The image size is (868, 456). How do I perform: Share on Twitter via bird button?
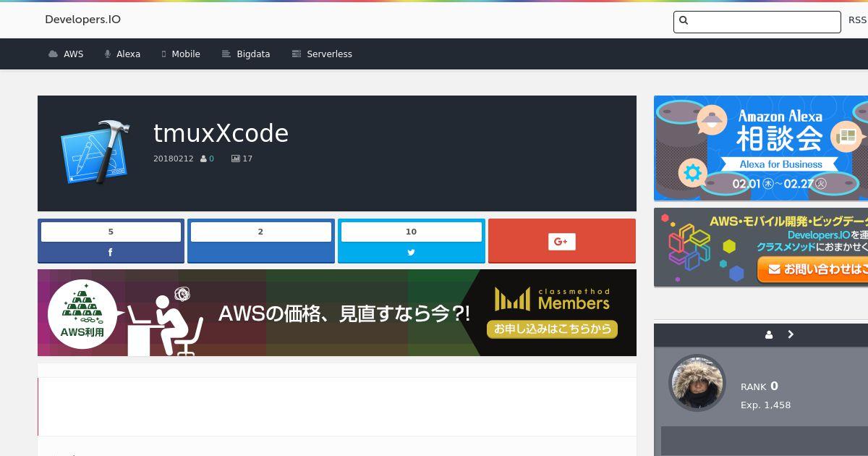tap(411, 253)
